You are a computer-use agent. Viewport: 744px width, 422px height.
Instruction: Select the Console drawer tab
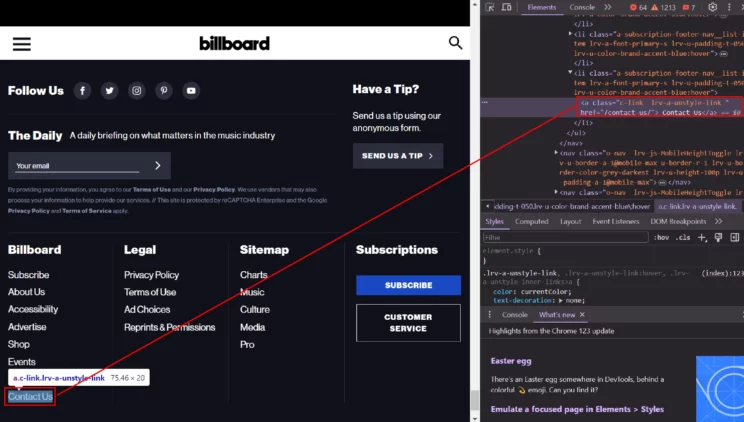tap(515, 315)
